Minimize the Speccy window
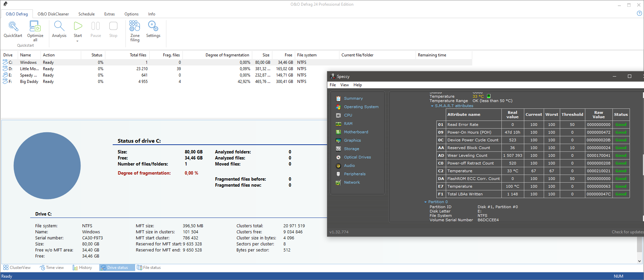The image size is (644, 280). coord(614,76)
